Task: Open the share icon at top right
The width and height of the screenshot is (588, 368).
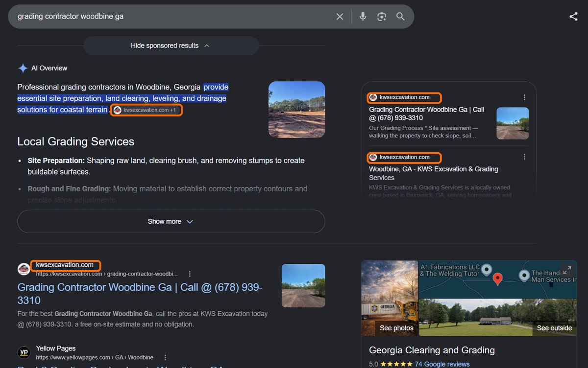Action: pyautogui.click(x=573, y=17)
